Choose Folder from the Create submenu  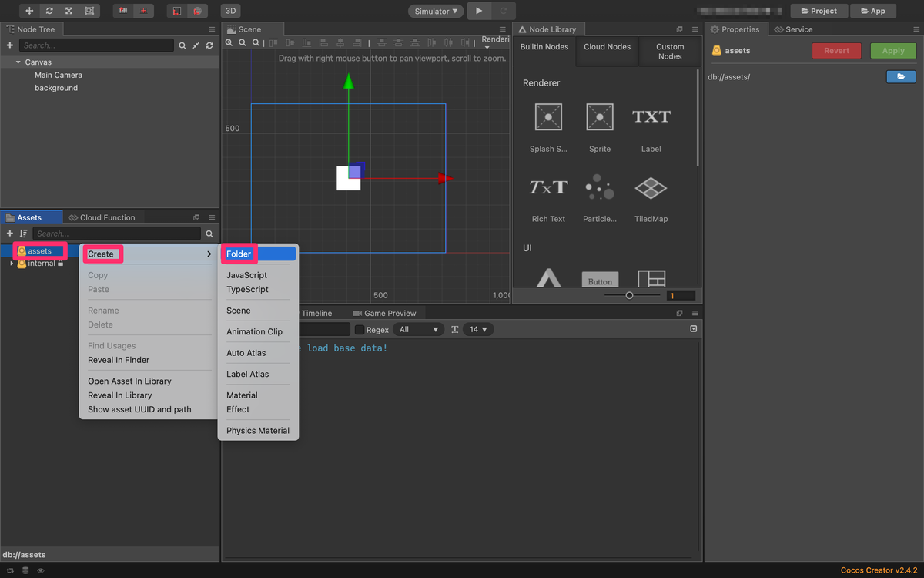(258, 254)
